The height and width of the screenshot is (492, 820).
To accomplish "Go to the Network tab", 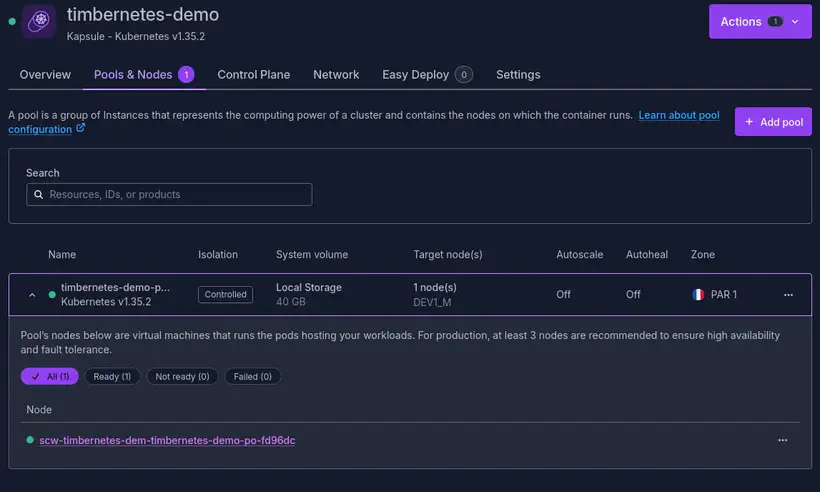I will (x=336, y=75).
